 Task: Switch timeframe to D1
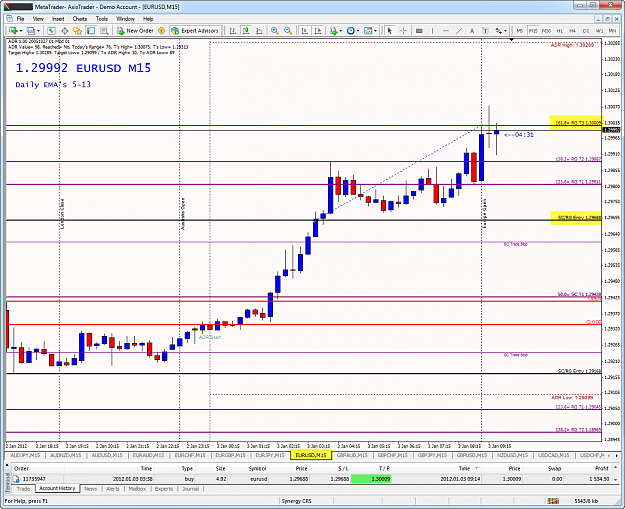tap(586, 31)
